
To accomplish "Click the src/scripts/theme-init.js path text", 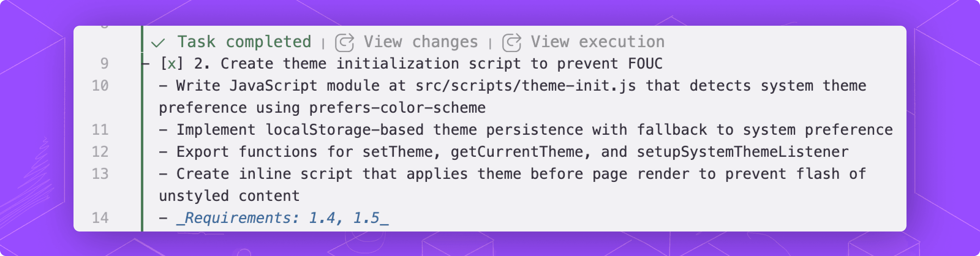I will point(526,85).
